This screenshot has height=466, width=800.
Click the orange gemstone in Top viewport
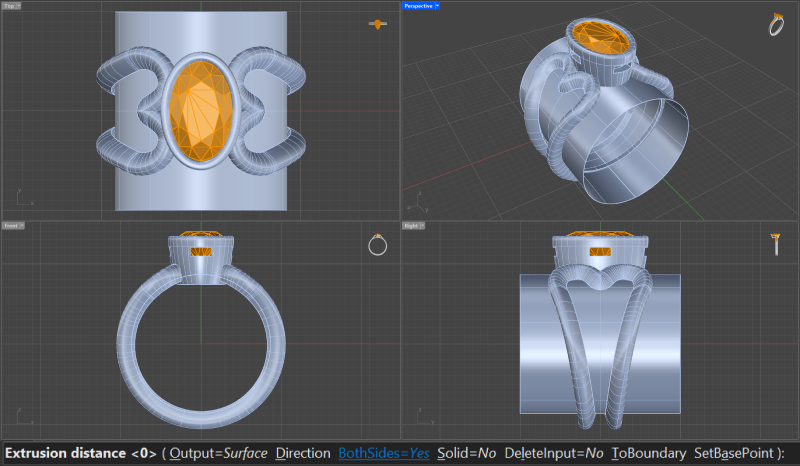[x=199, y=111]
